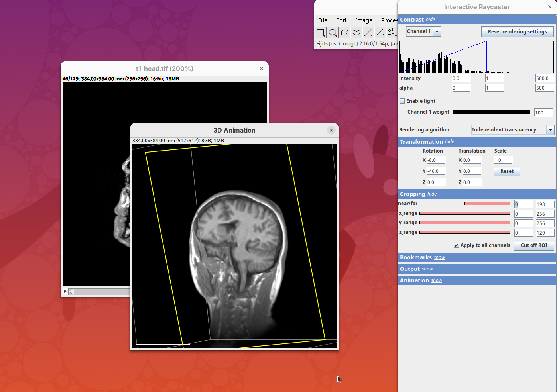Select the Rectangle selection tool
This screenshot has height=392, width=557.
320,33
